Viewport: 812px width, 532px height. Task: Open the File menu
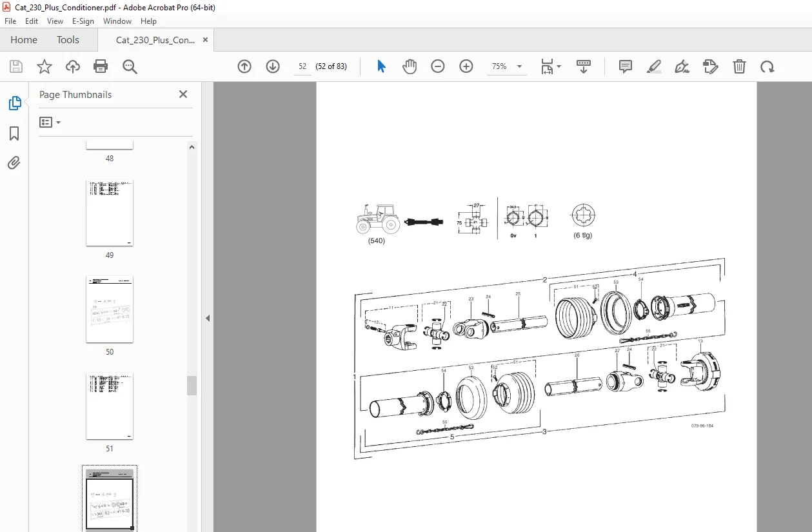[x=10, y=21]
